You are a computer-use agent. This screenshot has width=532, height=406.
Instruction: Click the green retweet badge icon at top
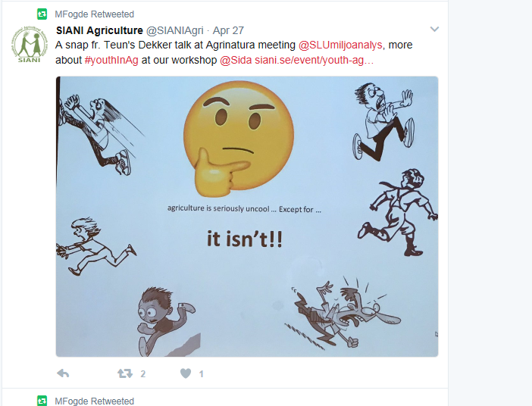42,14
